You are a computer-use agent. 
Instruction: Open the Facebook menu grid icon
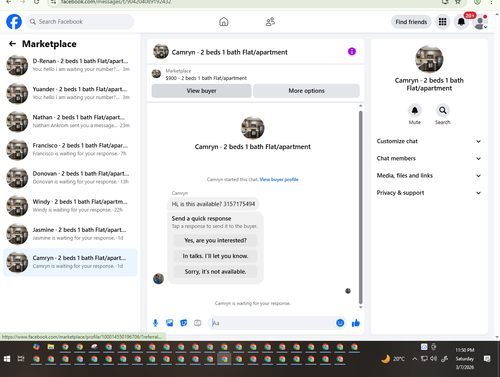[442, 22]
